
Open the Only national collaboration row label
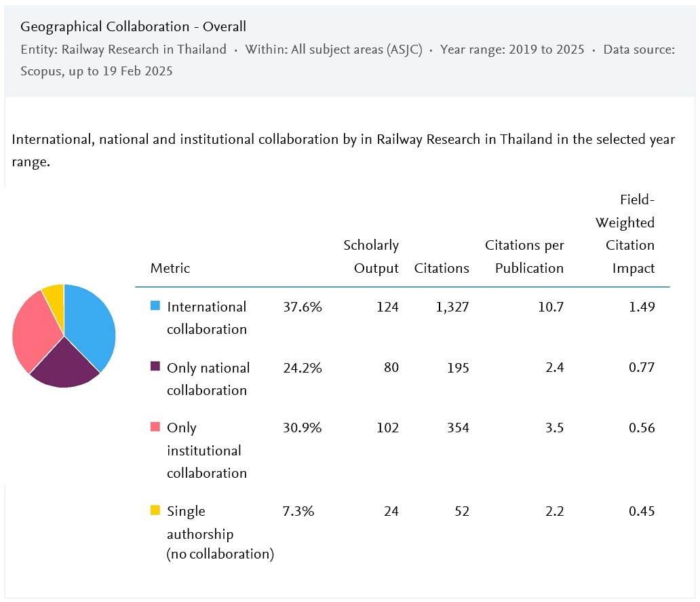tap(208, 379)
